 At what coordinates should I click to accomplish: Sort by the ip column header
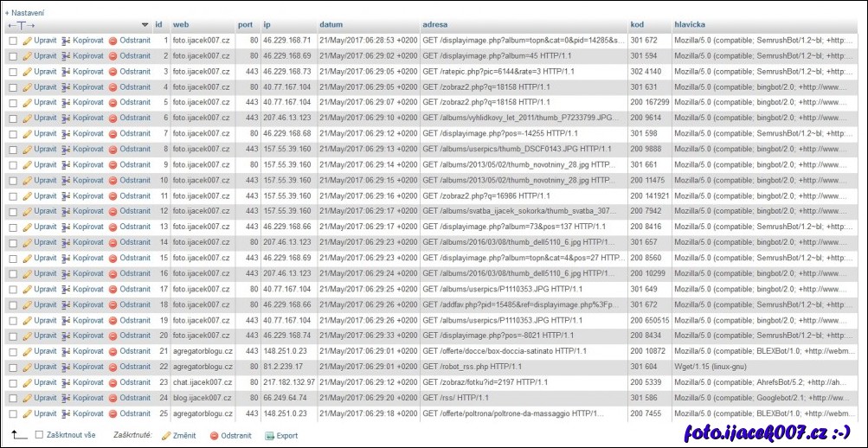(267, 25)
